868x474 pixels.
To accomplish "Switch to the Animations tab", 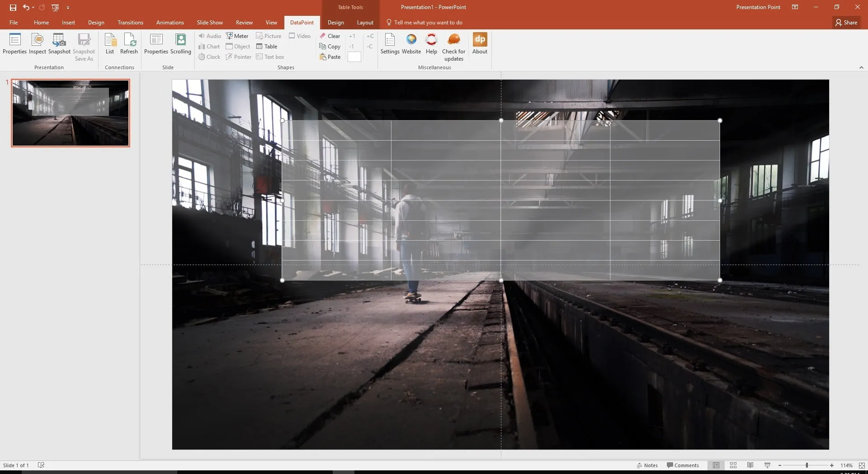I will click(x=170, y=23).
